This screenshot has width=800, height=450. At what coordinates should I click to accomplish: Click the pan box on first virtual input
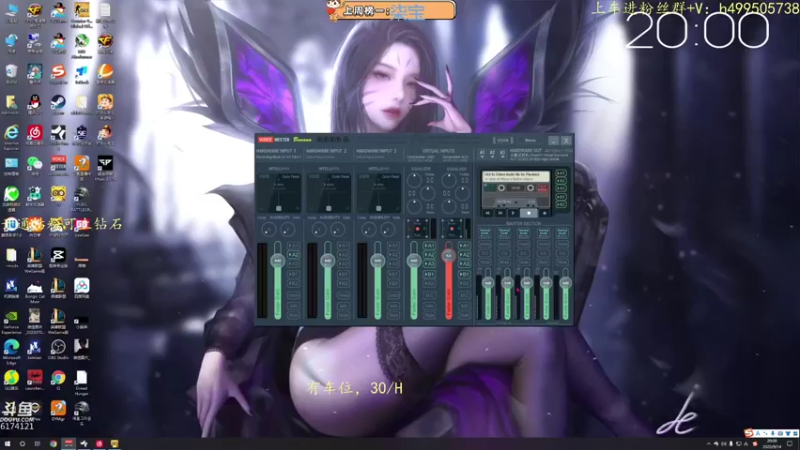coord(417,228)
